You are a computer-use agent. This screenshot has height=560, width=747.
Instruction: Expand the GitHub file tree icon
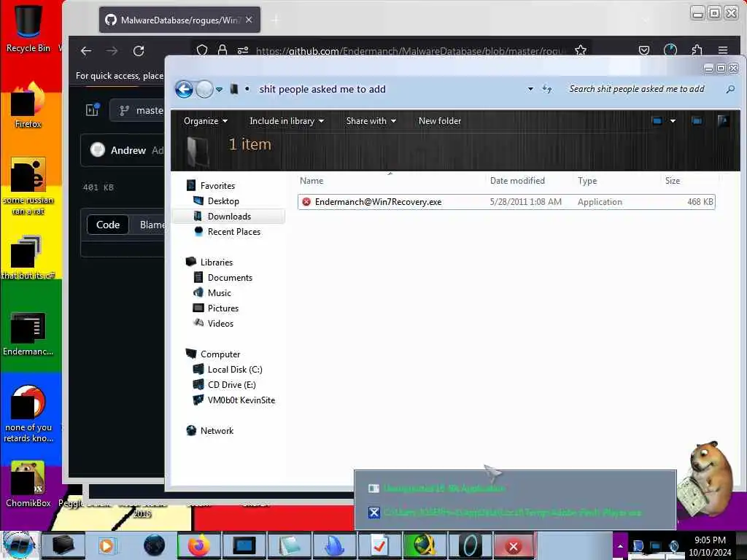(93, 110)
